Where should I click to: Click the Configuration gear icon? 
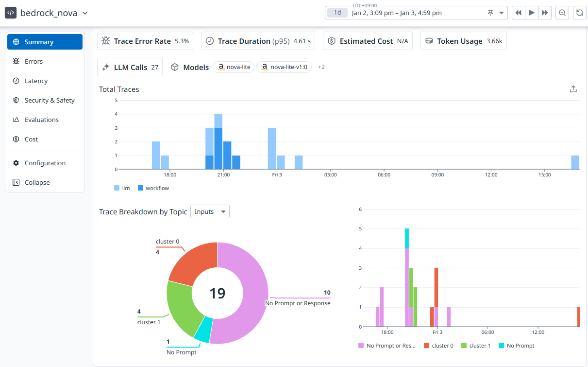16,163
